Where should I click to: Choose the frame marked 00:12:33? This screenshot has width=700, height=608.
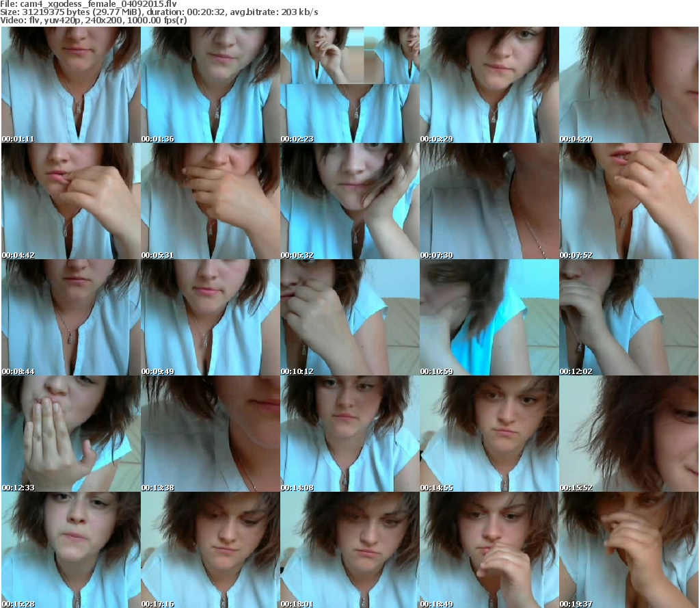point(71,434)
